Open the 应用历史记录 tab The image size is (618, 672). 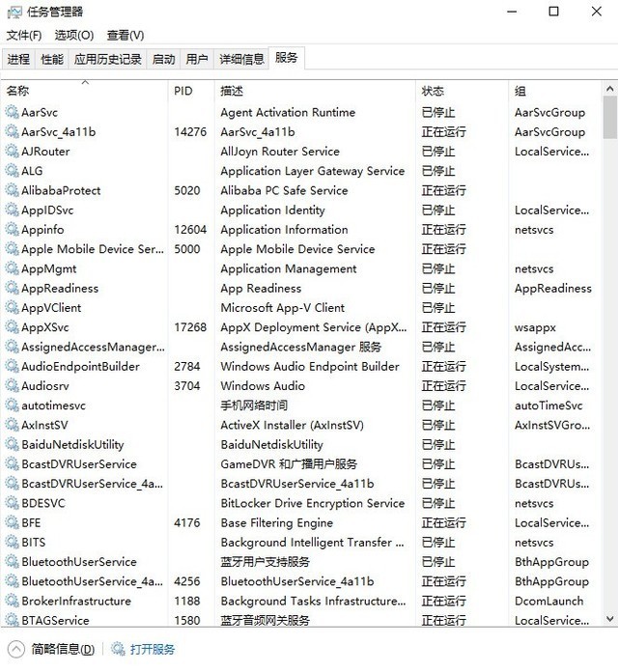click(107, 59)
